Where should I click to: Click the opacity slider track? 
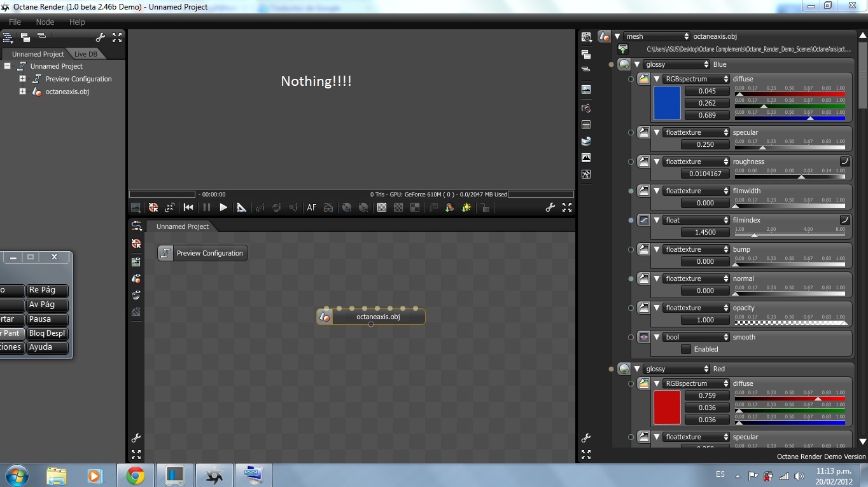click(x=790, y=322)
